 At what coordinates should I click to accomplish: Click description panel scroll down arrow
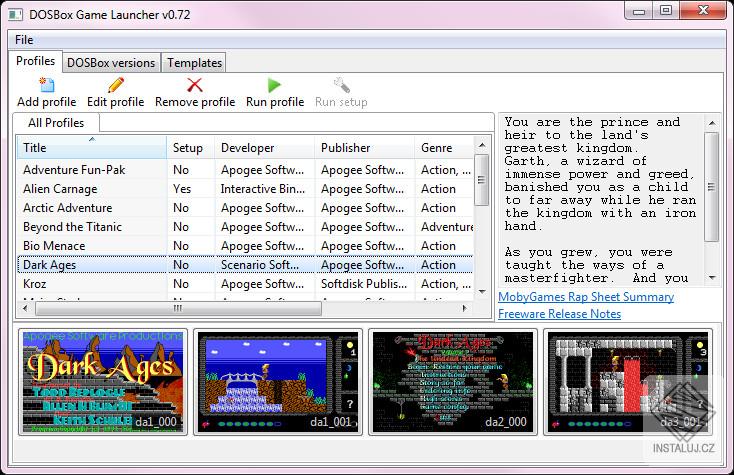click(x=712, y=278)
